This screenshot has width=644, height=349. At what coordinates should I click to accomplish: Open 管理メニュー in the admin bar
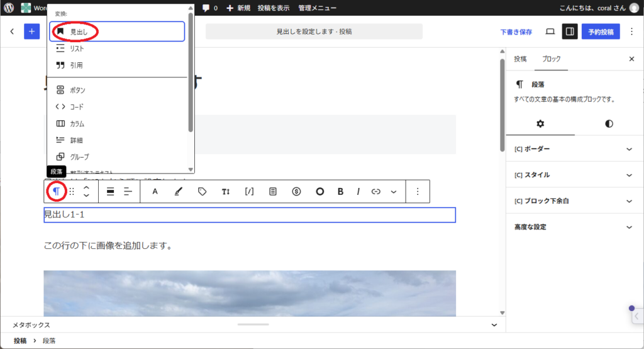point(317,8)
